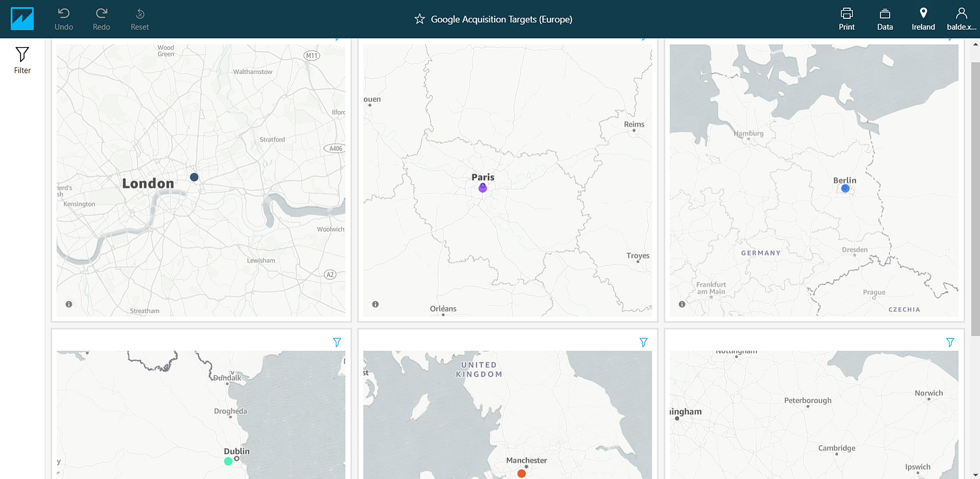Favorite the dashboard with the star icon

click(419, 20)
